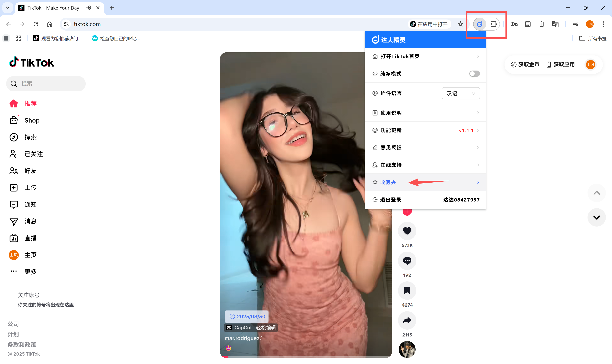Click the video progress bar at bottom

pos(305,357)
